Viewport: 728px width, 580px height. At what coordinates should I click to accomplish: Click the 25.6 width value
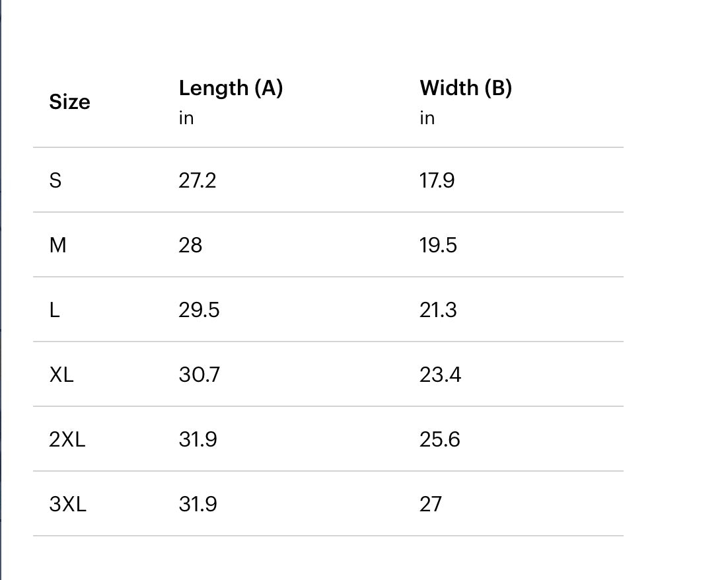[x=440, y=439]
